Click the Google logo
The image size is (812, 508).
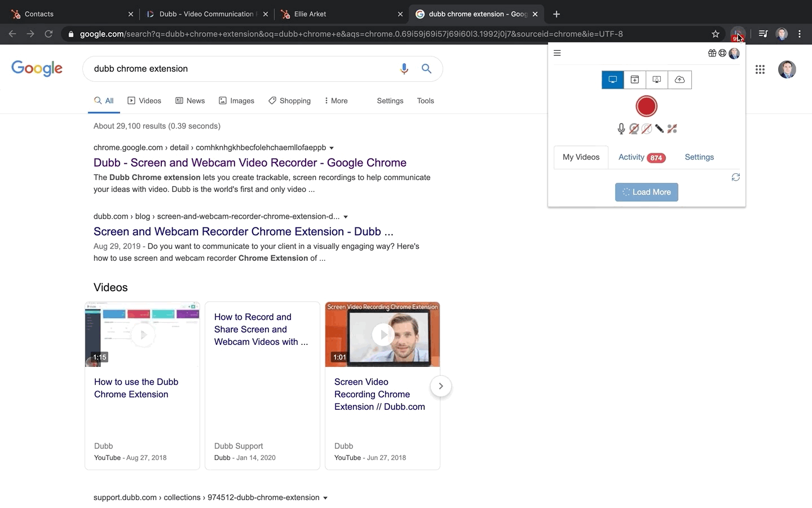pyautogui.click(x=37, y=68)
